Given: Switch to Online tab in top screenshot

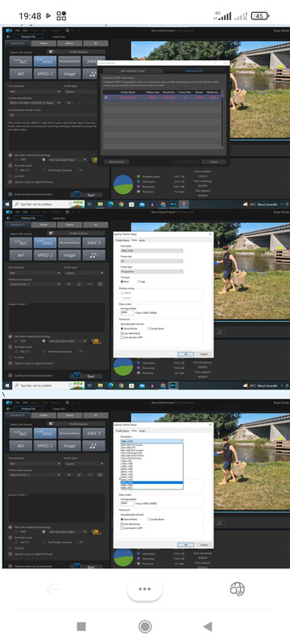Looking at the screenshot, I should (43, 43).
